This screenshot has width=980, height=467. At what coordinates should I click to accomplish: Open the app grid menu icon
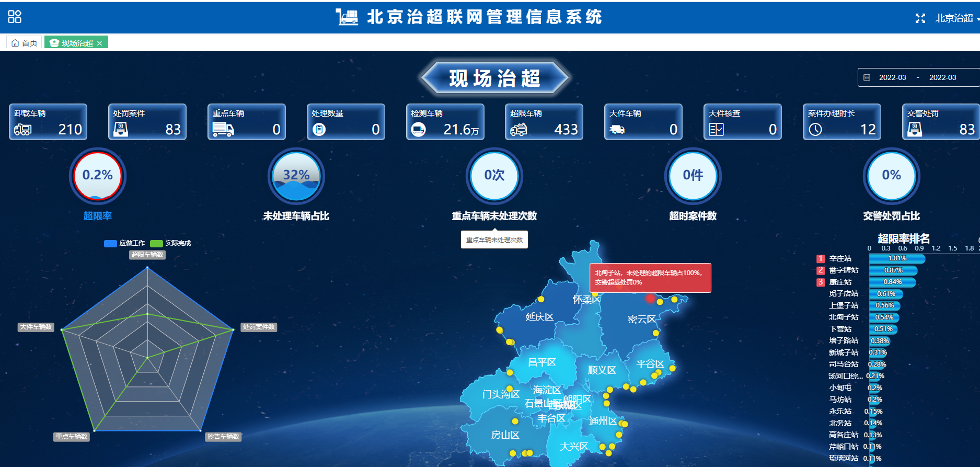pos(15,17)
